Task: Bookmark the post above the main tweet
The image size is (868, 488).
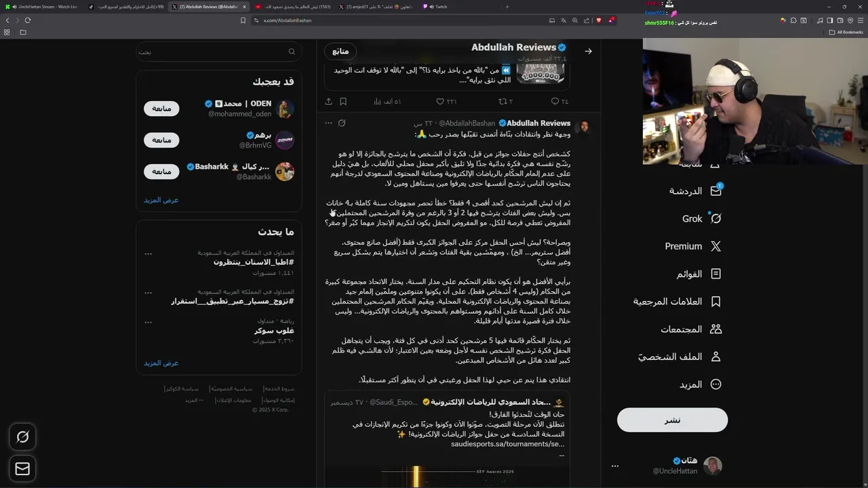Action: pos(343,102)
